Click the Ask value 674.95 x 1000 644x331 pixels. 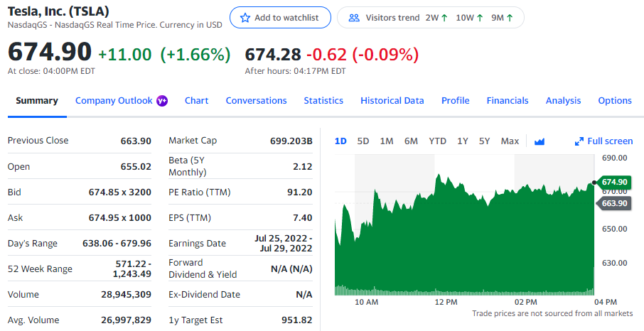coord(120,217)
